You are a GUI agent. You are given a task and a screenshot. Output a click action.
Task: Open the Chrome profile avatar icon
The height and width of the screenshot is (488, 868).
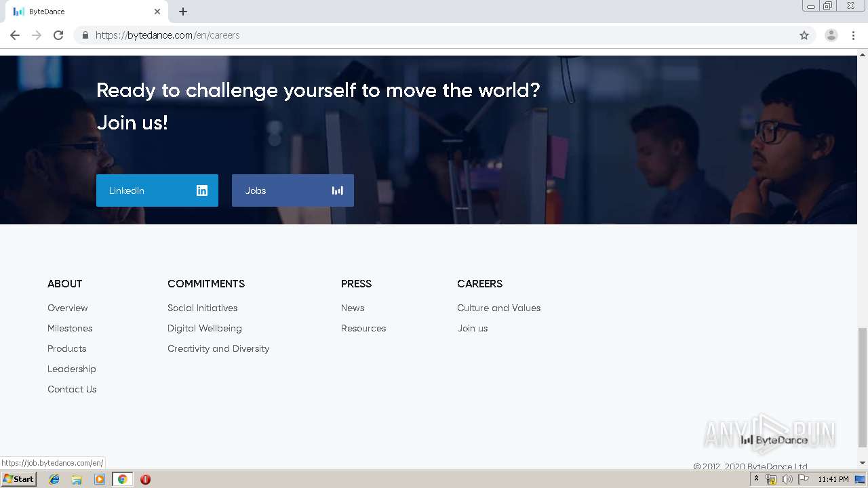(831, 35)
